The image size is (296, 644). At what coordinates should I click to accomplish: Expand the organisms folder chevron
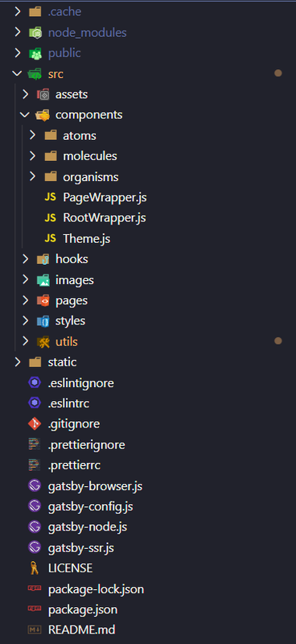click(33, 176)
